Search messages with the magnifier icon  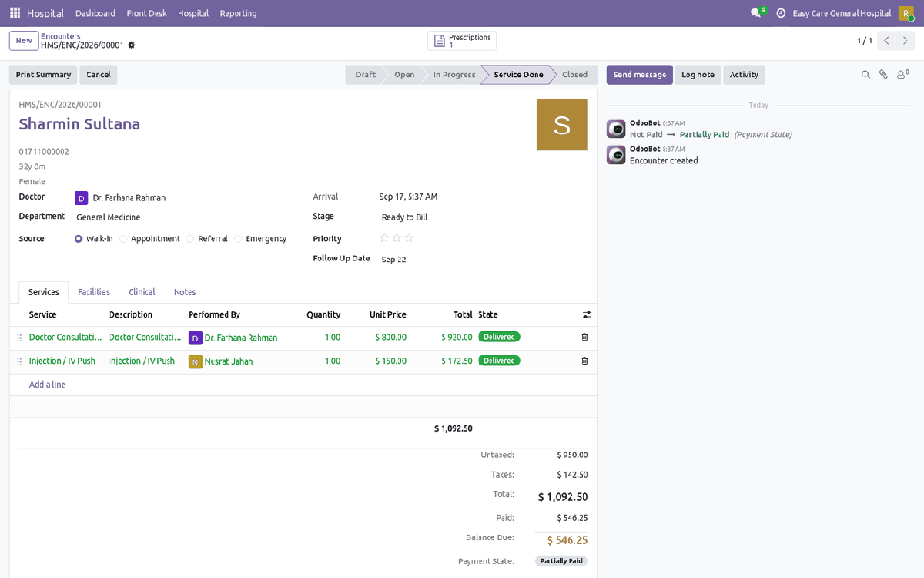(x=865, y=75)
